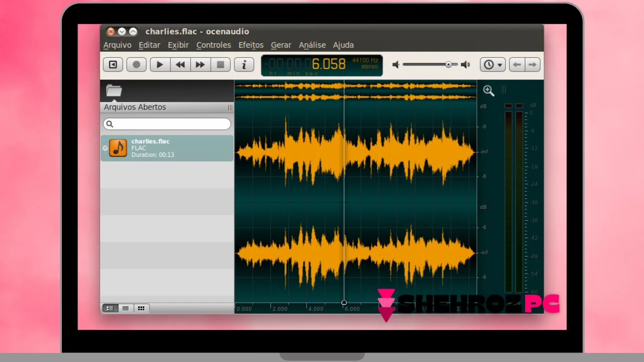The width and height of the screenshot is (644, 362).
Task: Toggle the sidebar panel button
Action: [113, 64]
